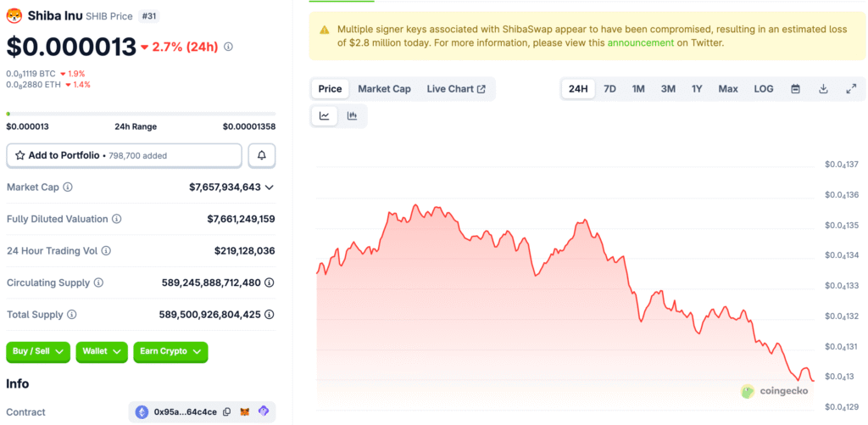Show Circulating Supply label info icon
Viewport: 868px width, 425px height.
98,282
